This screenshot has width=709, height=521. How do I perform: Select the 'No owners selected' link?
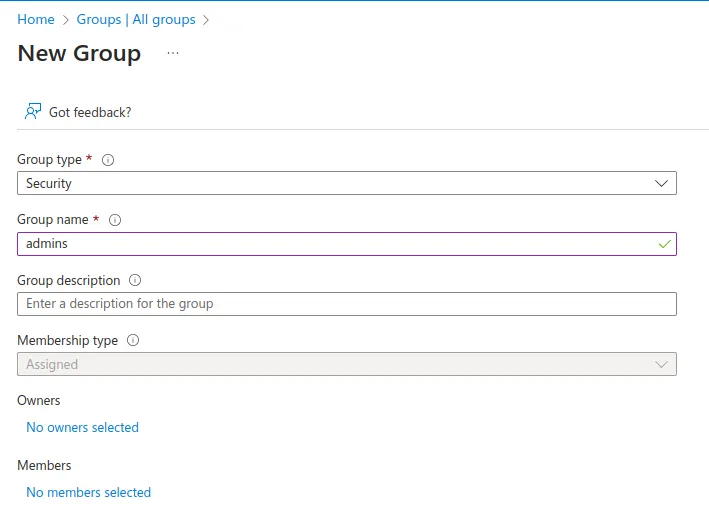click(x=82, y=427)
